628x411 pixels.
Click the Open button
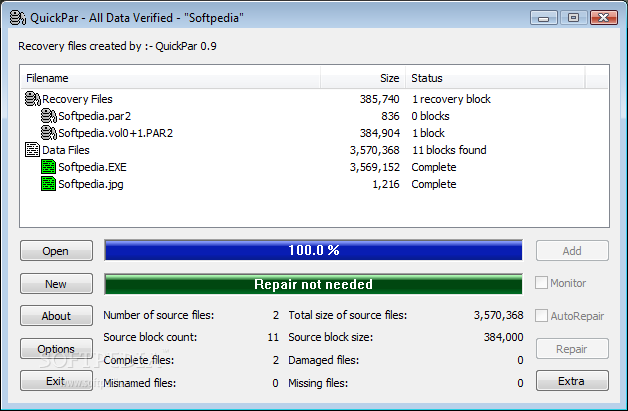click(x=56, y=251)
